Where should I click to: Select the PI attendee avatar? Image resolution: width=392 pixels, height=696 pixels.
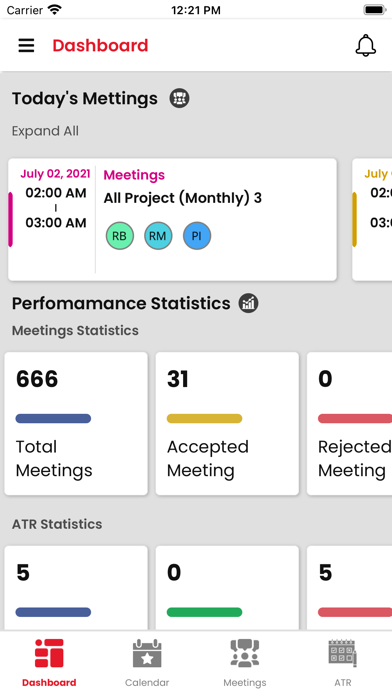[x=197, y=236]
